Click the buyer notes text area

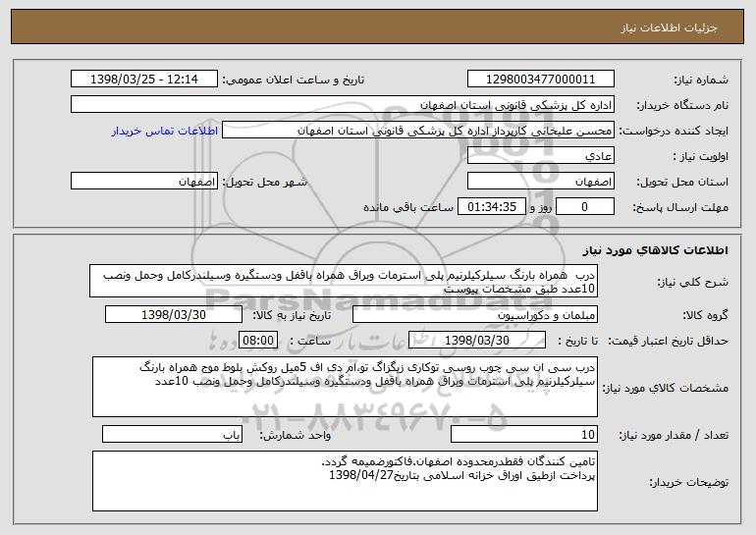[345, 481]
